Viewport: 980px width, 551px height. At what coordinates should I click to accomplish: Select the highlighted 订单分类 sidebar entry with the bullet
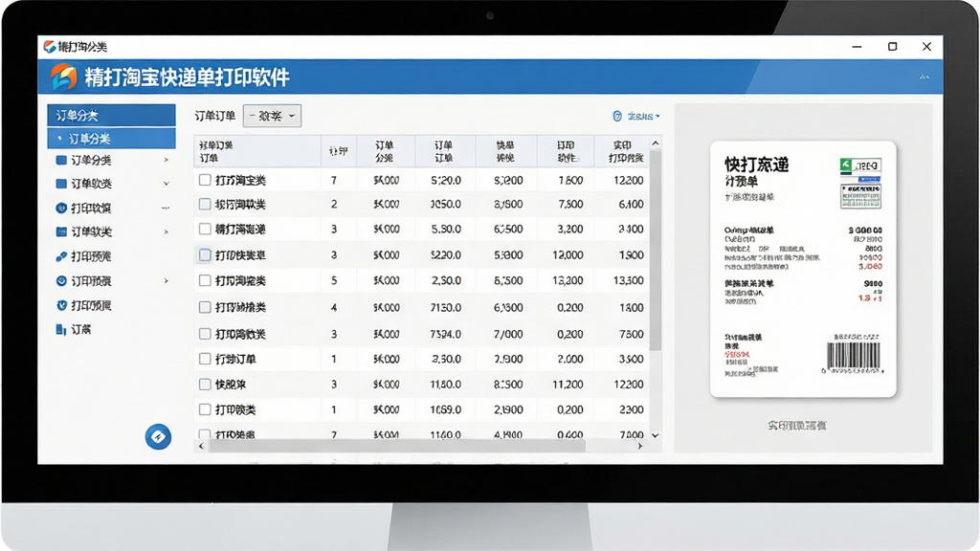(111, 138)
